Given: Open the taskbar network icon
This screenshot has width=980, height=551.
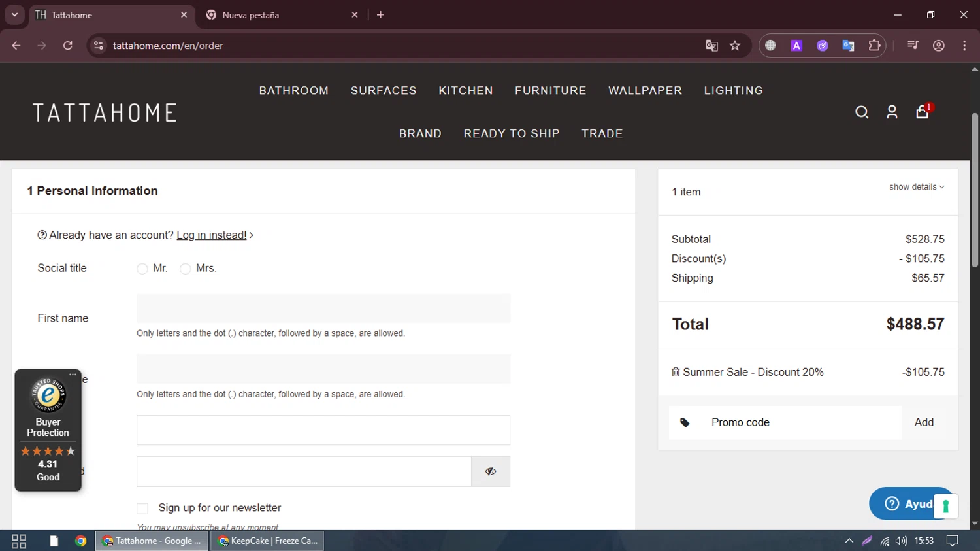Looking at the screenshot, I should click(x=885, y=541).
